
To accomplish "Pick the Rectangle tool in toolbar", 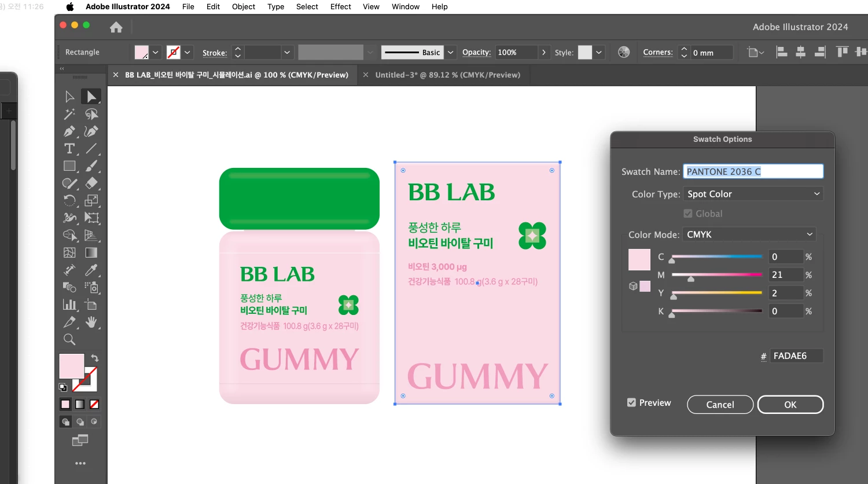I will click(69, 166).
